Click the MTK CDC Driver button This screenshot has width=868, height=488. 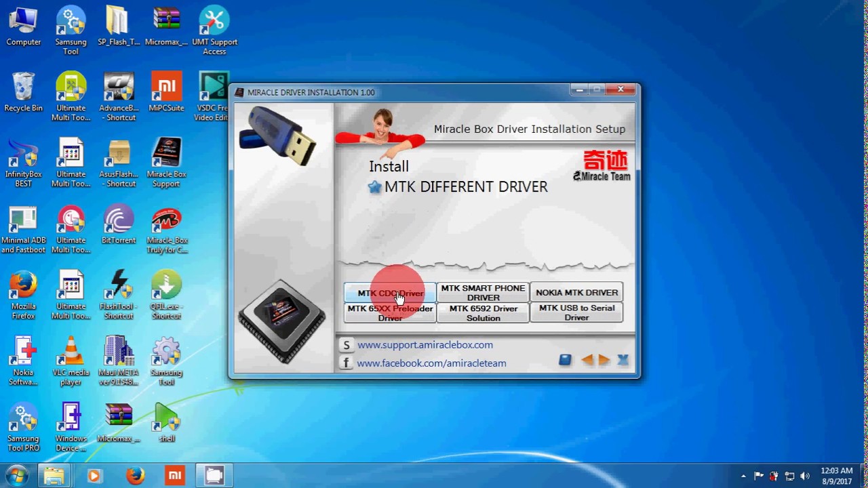(x=390, y=293)
